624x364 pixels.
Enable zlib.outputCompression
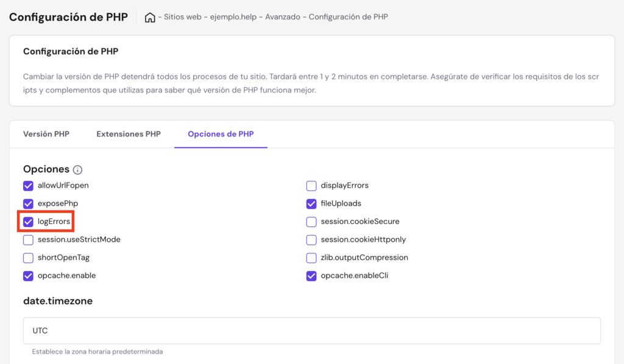coord(311,257)
